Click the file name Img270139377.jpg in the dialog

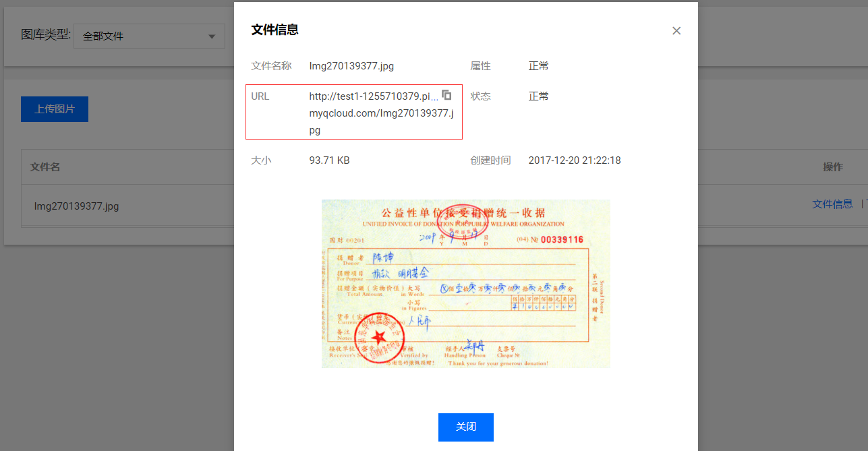tap(351, 66)
